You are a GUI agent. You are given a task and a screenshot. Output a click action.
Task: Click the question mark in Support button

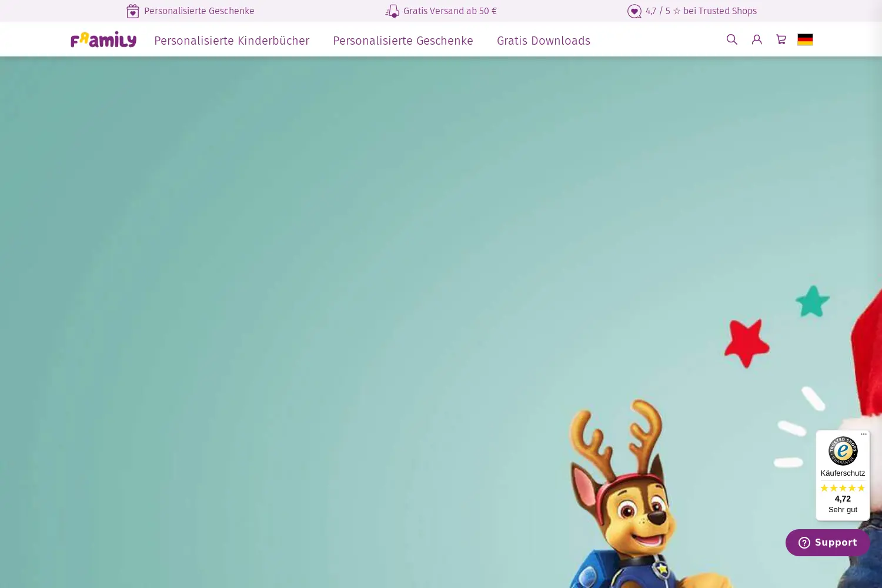[804, 543]
